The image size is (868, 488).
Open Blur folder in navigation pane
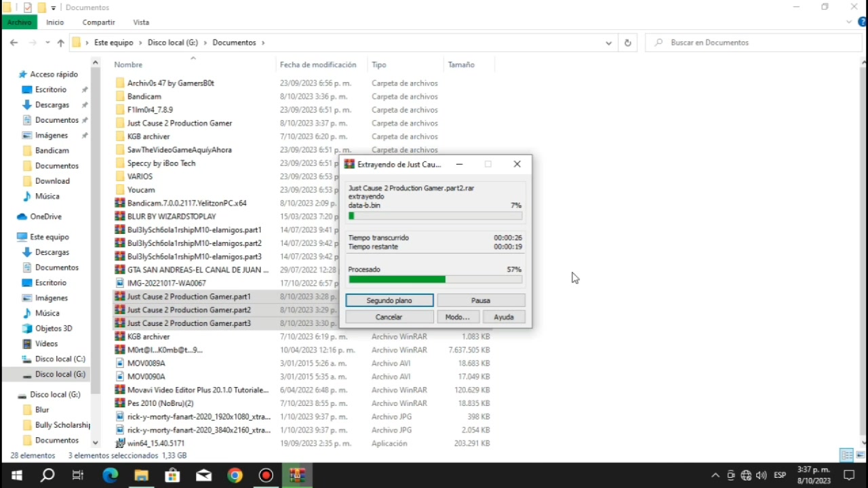pyautogui.click(x=42, y=410)
